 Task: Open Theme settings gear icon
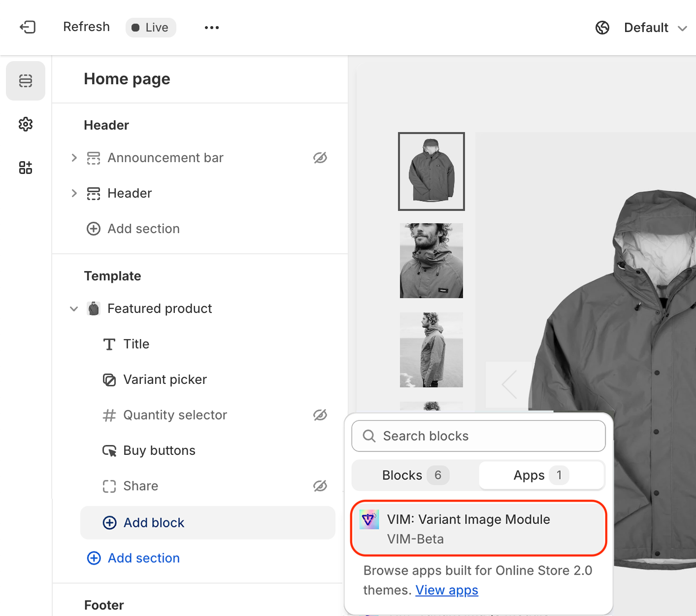pos(26,124)
